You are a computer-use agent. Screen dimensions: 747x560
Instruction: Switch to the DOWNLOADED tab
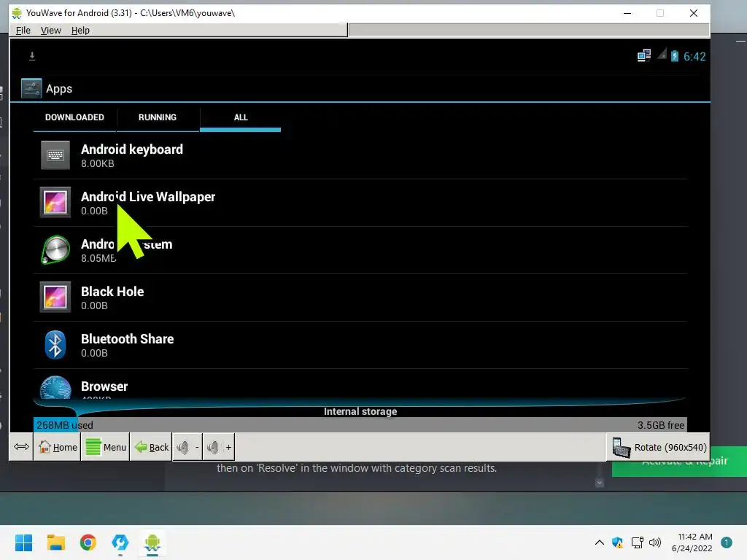coord(75,117)
